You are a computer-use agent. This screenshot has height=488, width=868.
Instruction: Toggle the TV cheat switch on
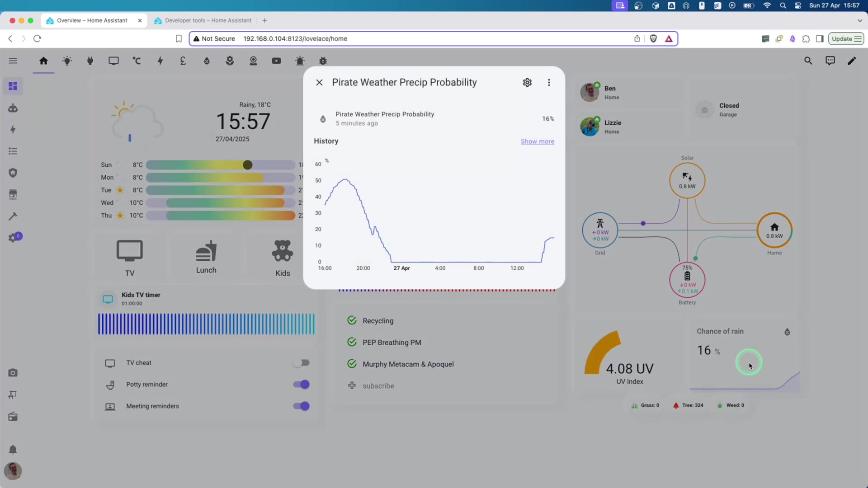pyautogui.click(x=302, y=362)
